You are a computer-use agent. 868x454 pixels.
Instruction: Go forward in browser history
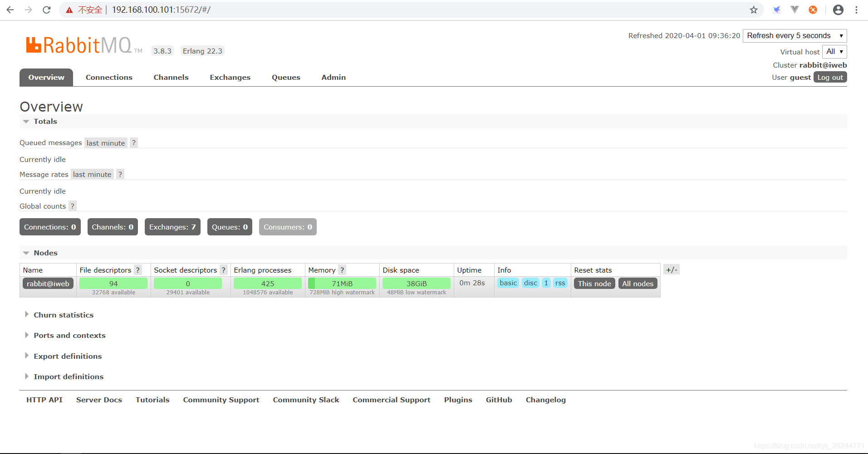28,10
